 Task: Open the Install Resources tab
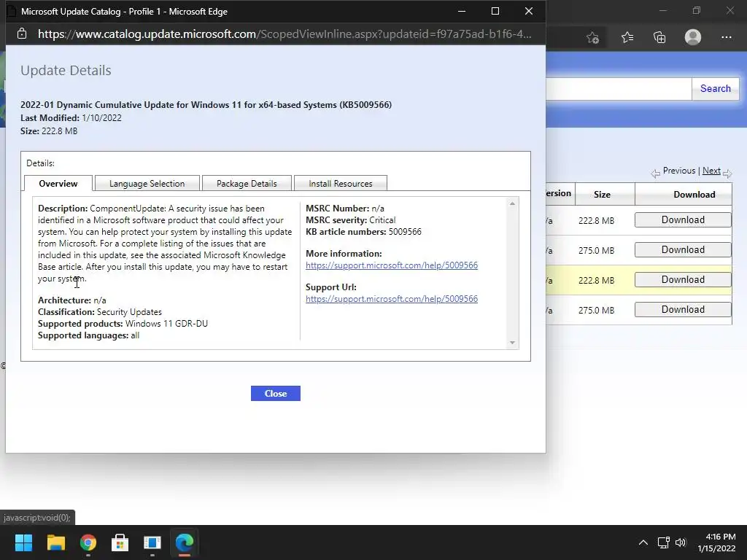coord(340,183)
